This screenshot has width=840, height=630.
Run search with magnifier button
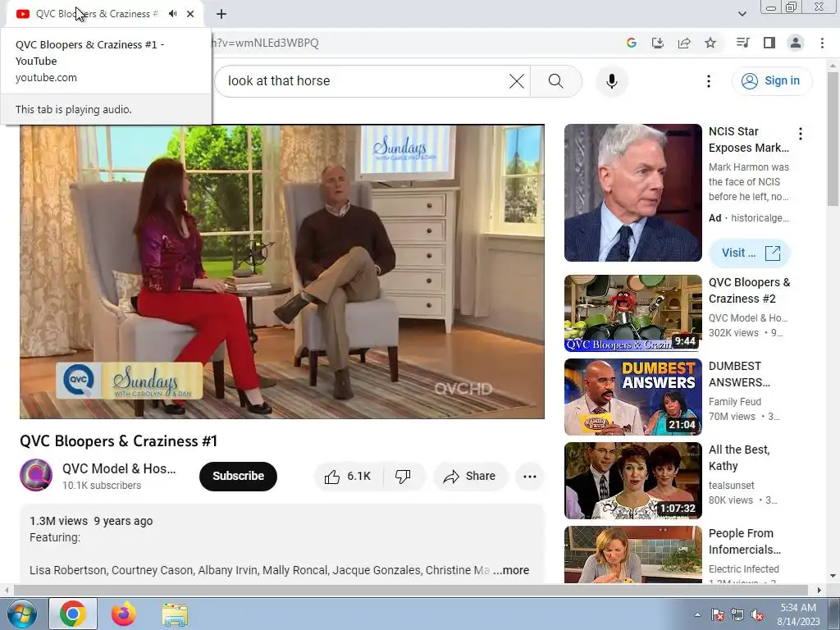556,81
